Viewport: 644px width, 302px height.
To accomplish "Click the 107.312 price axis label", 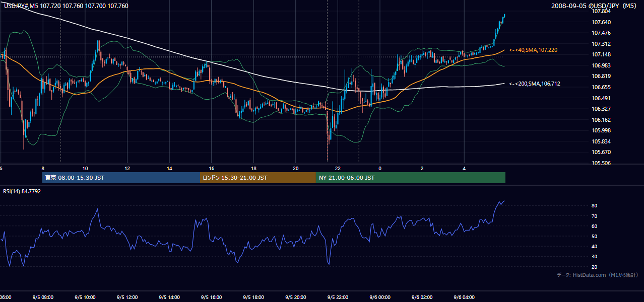I will 602,44.
